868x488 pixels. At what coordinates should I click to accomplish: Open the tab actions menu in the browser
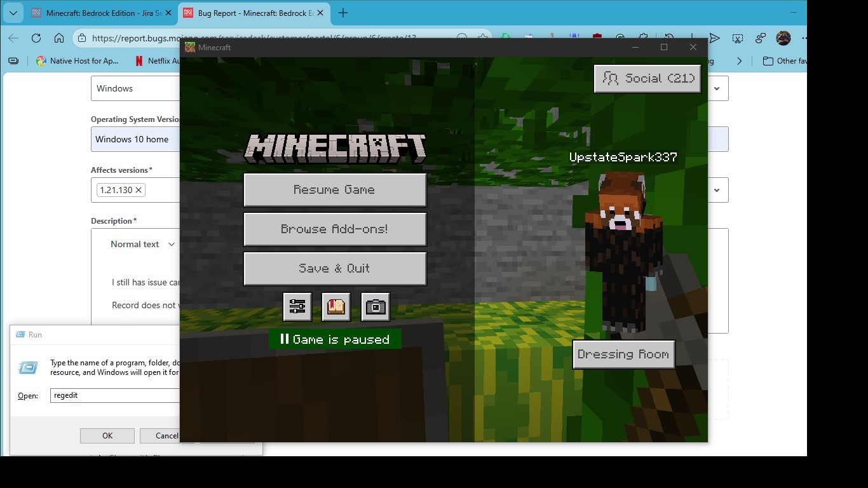click(13, 13)
